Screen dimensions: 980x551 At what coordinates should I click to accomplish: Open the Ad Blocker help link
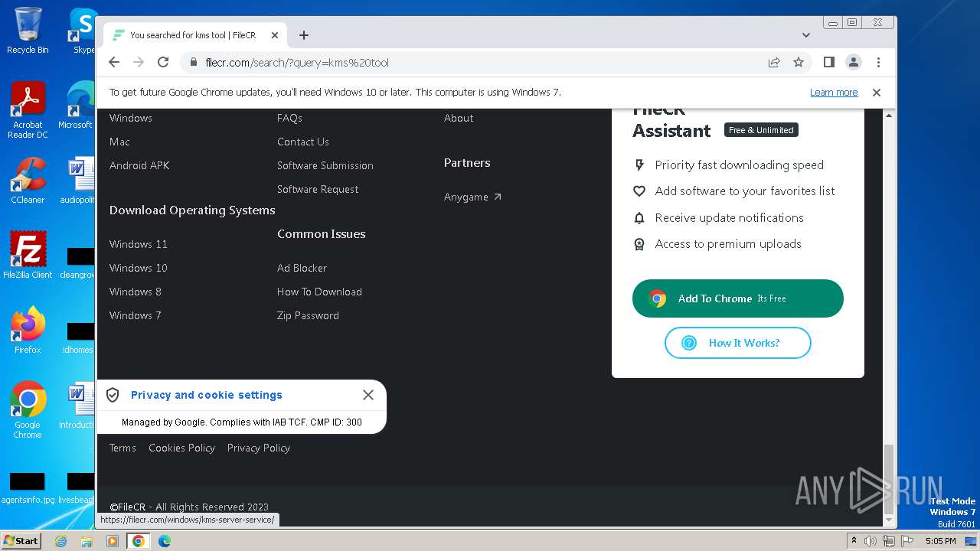[x=302, y=268]
